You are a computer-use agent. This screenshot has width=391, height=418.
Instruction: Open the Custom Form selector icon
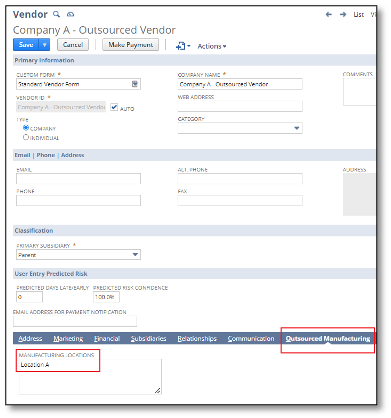[135, 84]
